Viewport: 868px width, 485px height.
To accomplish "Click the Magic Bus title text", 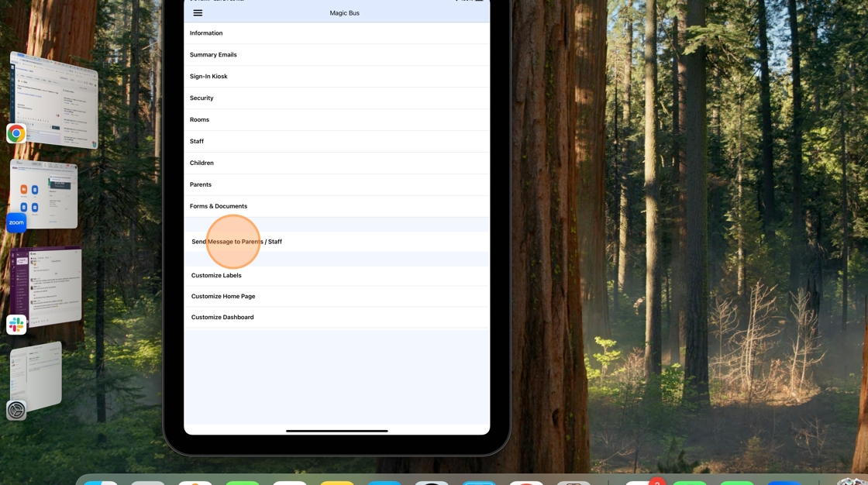I will pos(344,12).
